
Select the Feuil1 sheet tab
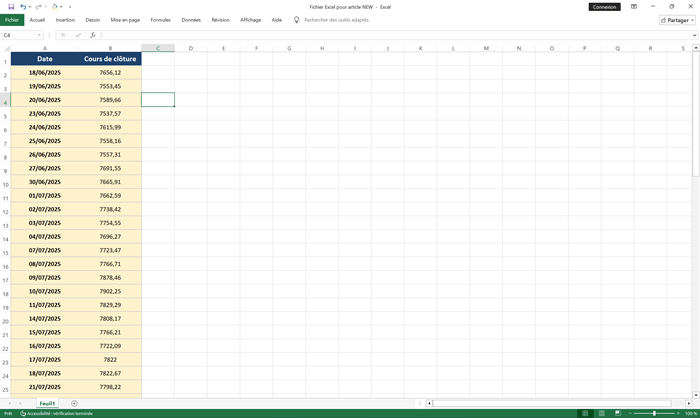[x=47, y=403]
